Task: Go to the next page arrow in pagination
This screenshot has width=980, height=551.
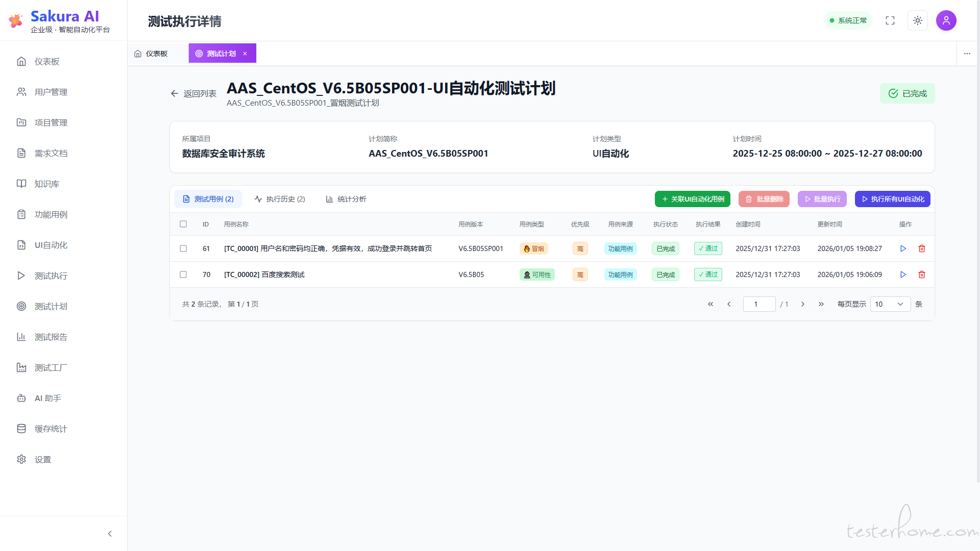Action: 803,304
